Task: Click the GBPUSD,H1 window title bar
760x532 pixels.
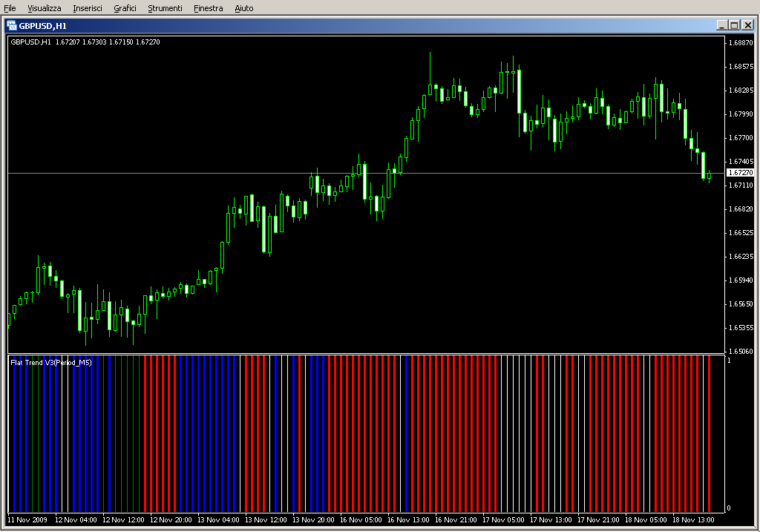Action: click(371, 25)
